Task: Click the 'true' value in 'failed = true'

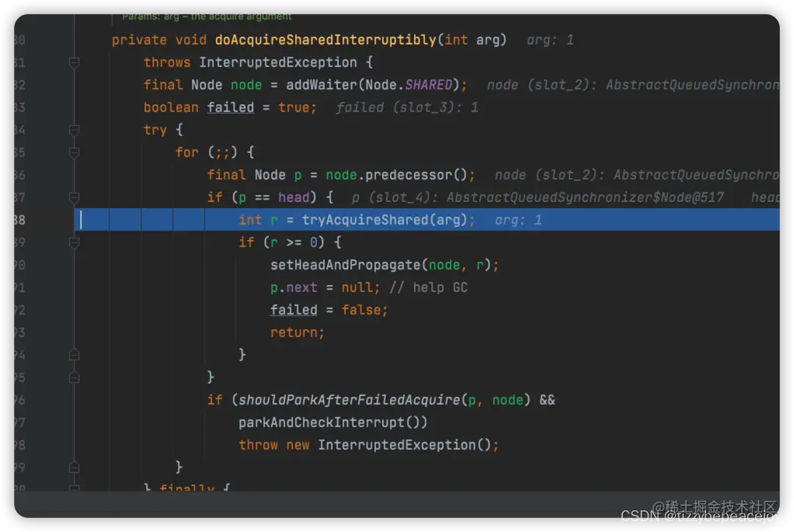Action: [x=294, y=107]
